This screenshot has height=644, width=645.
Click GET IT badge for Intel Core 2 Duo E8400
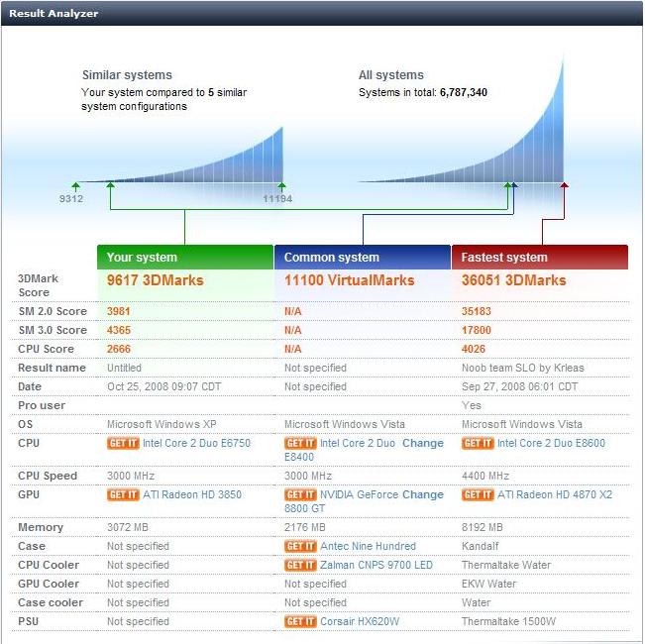point(300,443)
